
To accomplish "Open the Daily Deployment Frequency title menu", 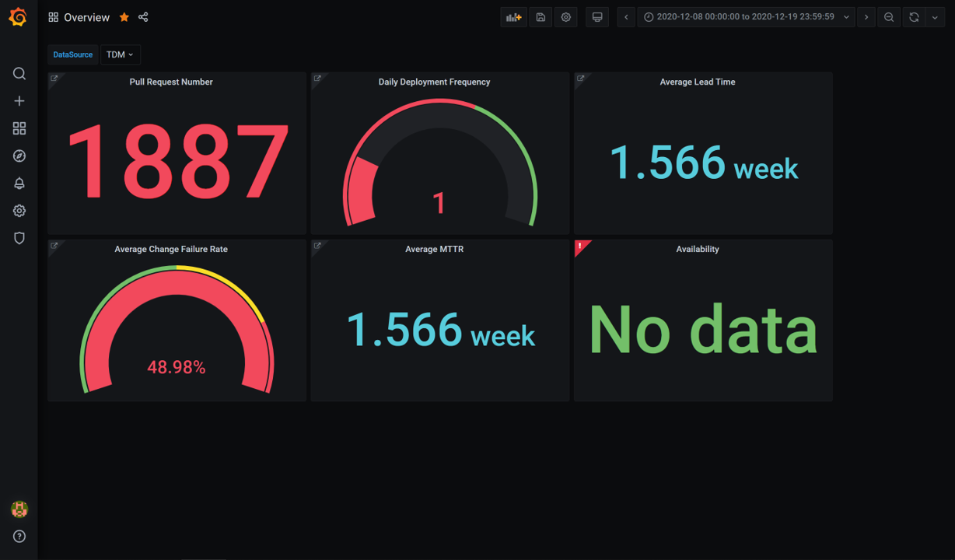I will (434, 82).
